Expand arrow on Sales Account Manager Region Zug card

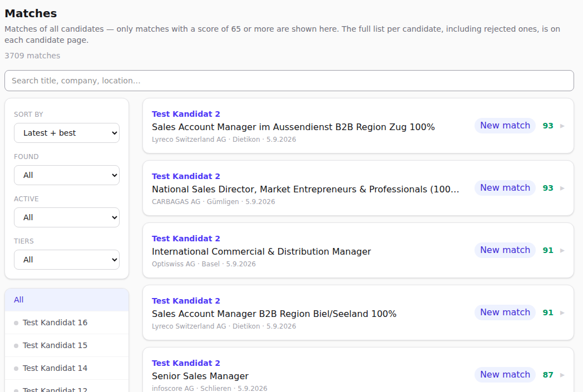point(562,126)
